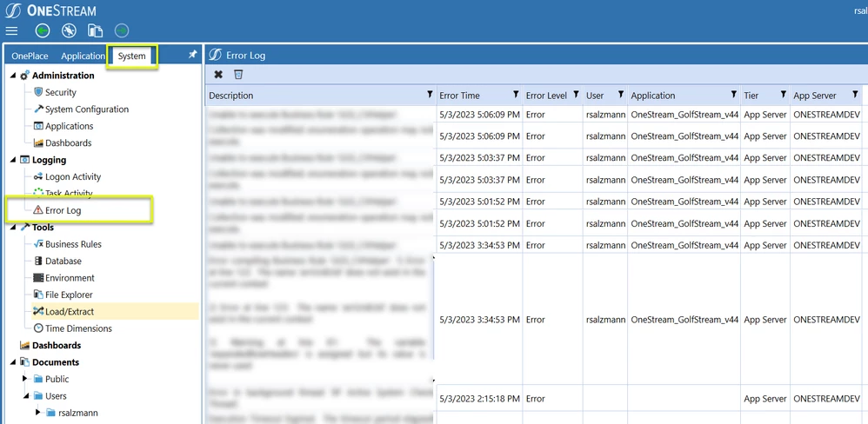Open filter for Error Level column
This screenshot has width=868, height=424.
(x=576, y=95)
